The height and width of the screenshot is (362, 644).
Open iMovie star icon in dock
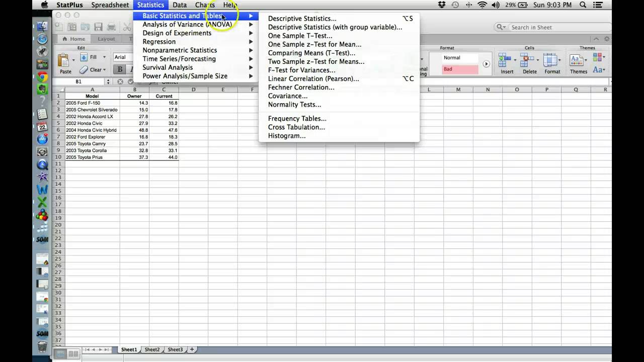coord(42,177)
